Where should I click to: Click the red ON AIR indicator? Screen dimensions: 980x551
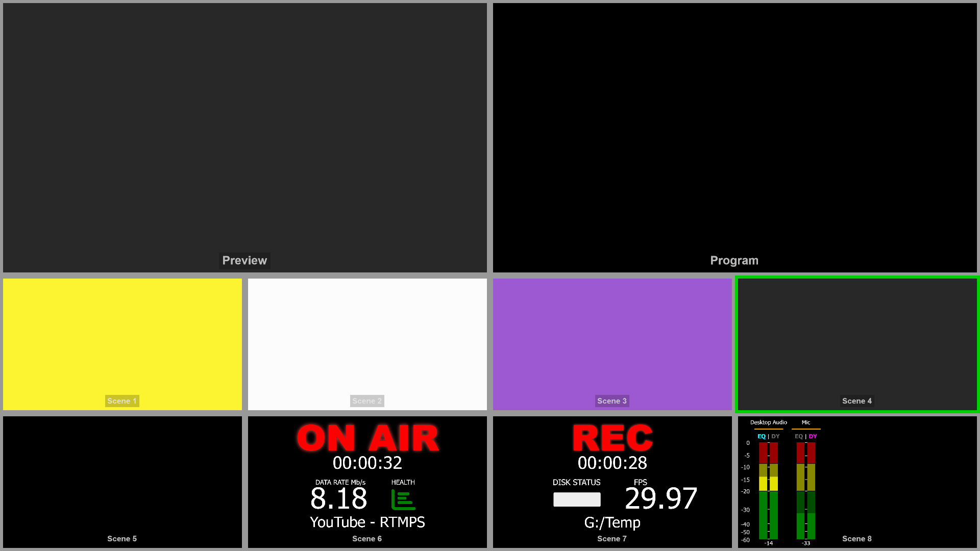[x=367, y=438]
